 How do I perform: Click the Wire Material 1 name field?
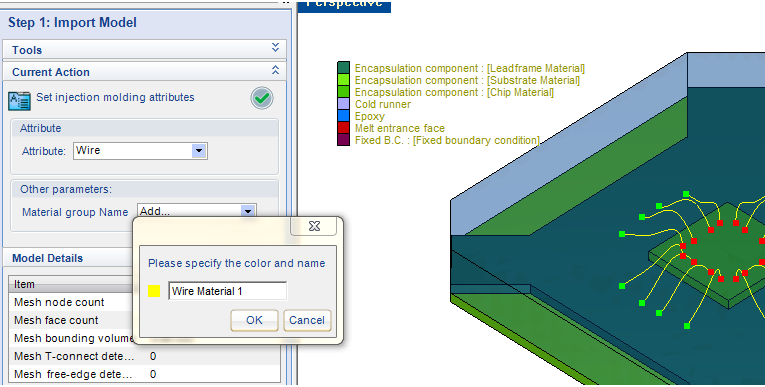(227, 291)
